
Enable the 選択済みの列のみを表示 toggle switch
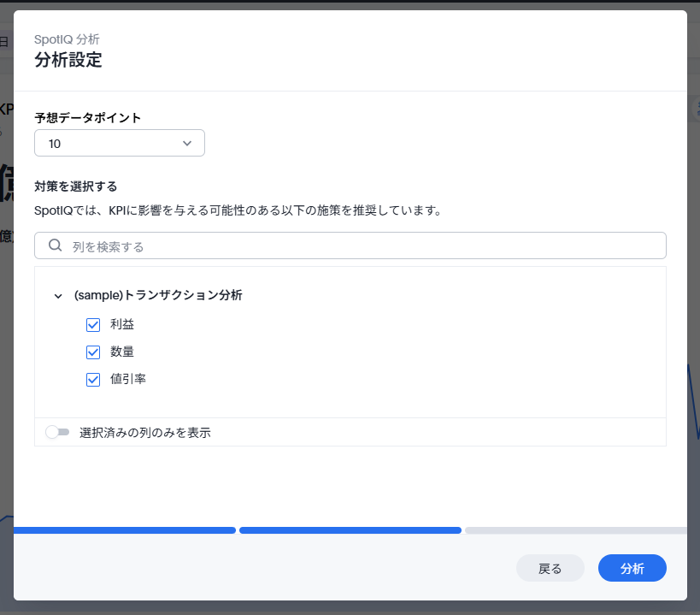[57, 433]
